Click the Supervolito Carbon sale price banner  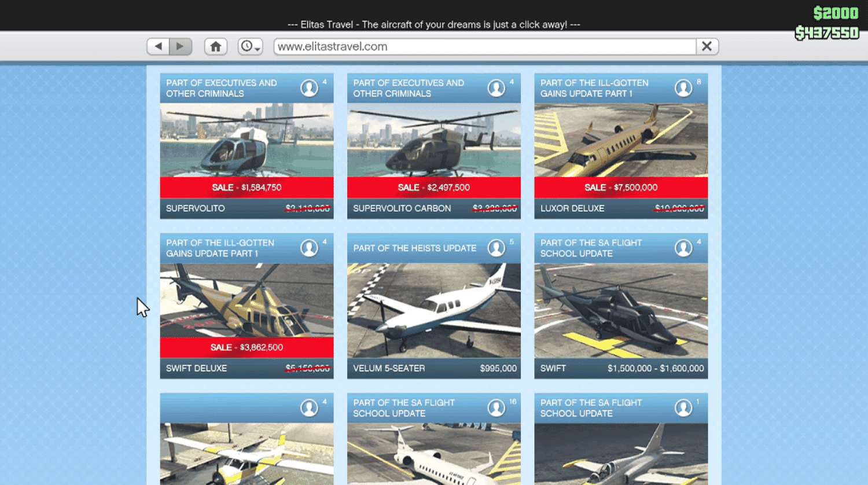(x=433, y=188)
